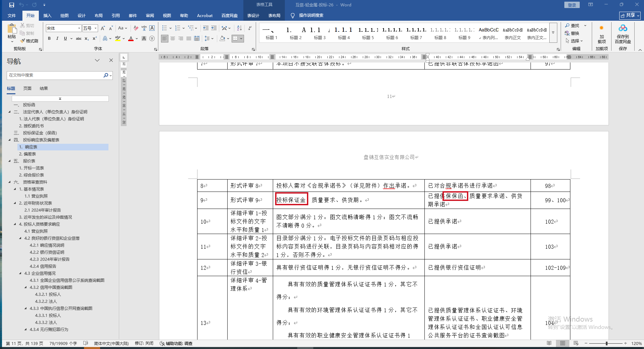Collapse the 五、报价表 heading node
This screenshot has width=644, height=349.
pyautogui.click(x=10, y=161)
